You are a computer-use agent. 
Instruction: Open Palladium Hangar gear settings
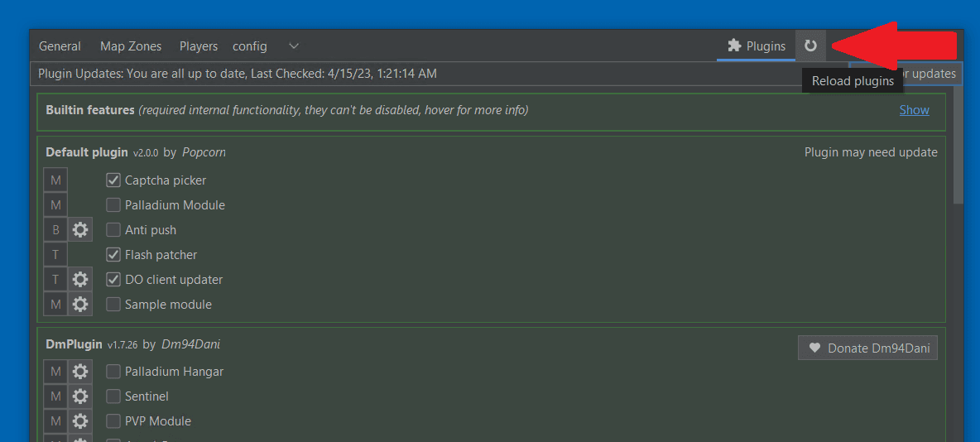click(x=80, y=372)
